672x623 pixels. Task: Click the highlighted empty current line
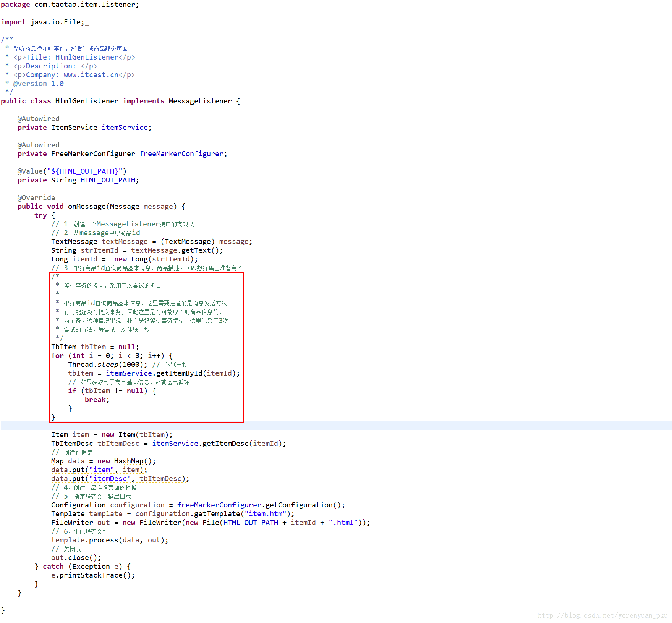tap(336, 426)
